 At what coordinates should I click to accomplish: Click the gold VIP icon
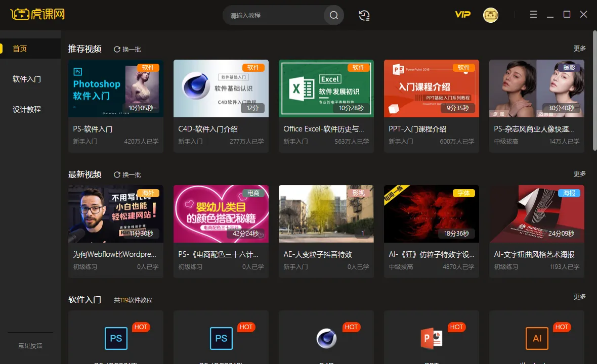[462, 15]
